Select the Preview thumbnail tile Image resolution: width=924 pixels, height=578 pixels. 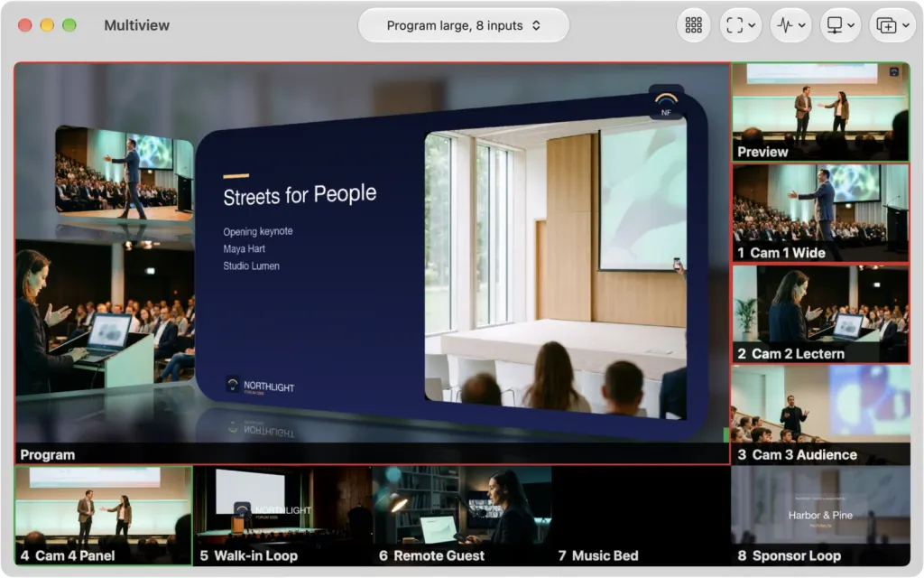pyautogui.click(x=820, y=112)
